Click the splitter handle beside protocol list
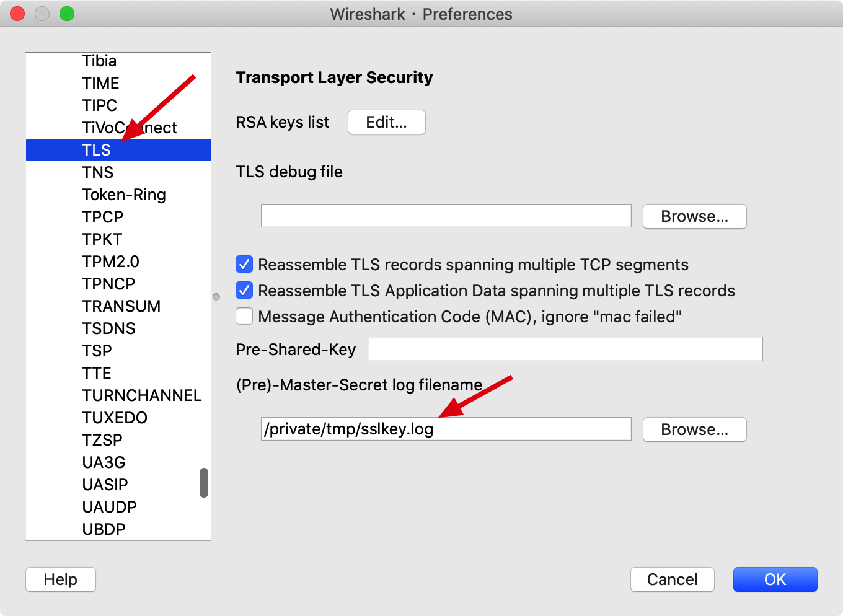The height and width of the screenshot is (616, 843). 216,297
